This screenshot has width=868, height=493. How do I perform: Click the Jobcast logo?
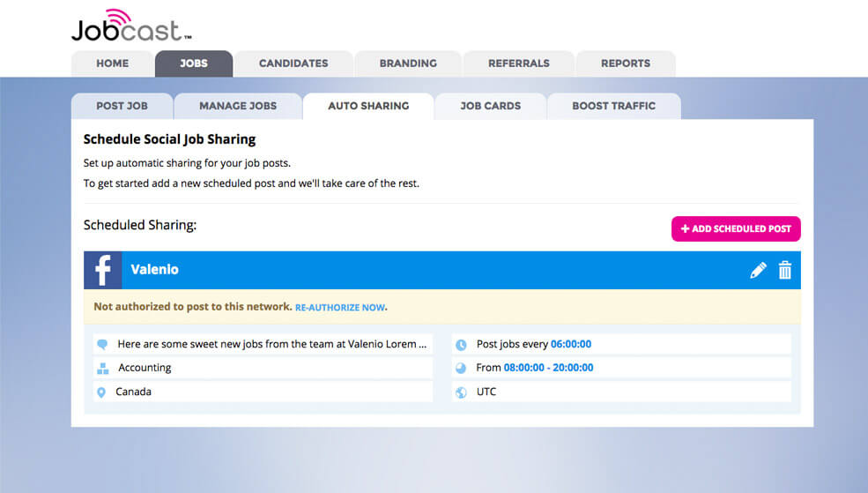click(130, 26)
